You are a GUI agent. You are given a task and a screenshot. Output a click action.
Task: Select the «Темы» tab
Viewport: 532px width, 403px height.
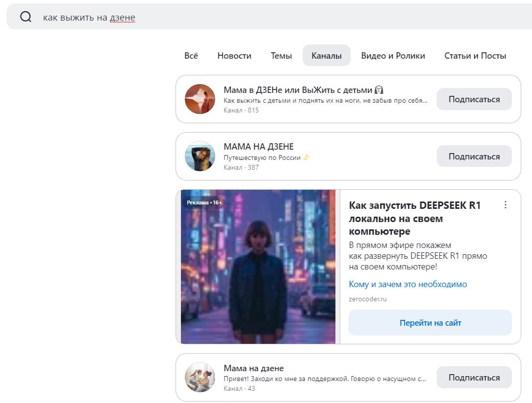[x=281, y=56]
